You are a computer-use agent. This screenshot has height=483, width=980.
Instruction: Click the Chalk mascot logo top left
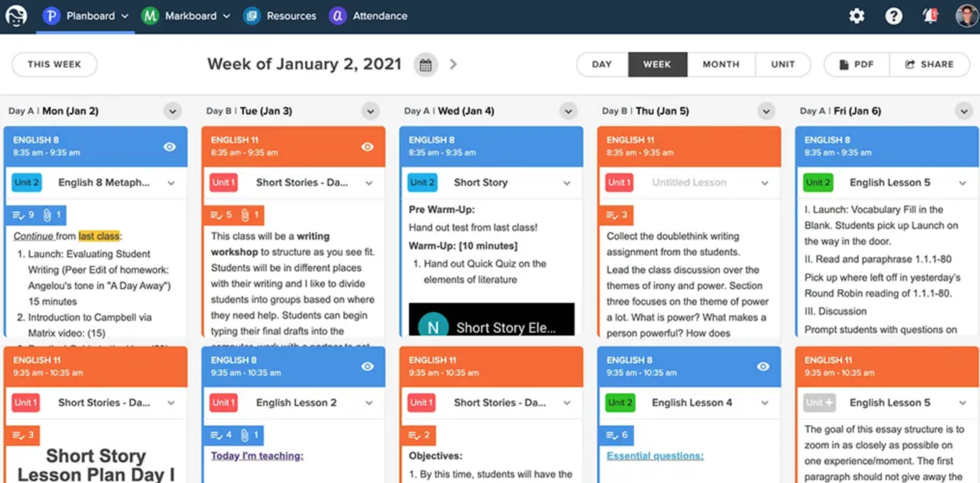(x=16, y=16)
